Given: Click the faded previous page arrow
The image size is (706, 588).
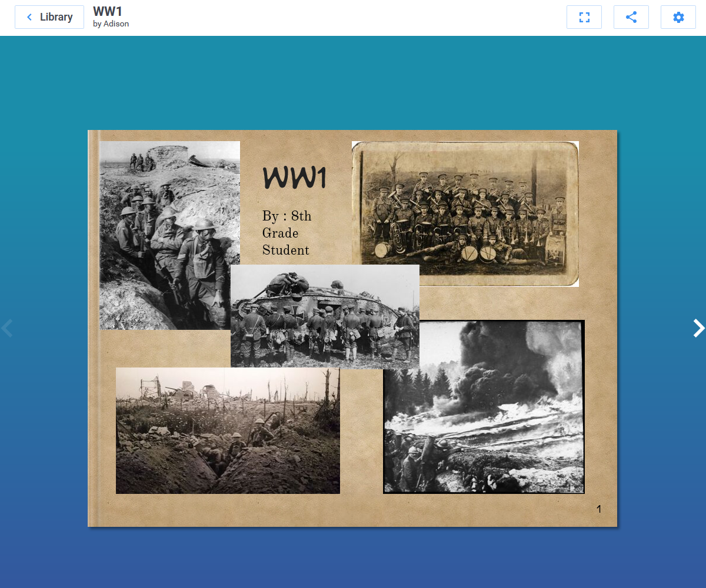Looking at the screenshot, I should click(x=7, y=328).
